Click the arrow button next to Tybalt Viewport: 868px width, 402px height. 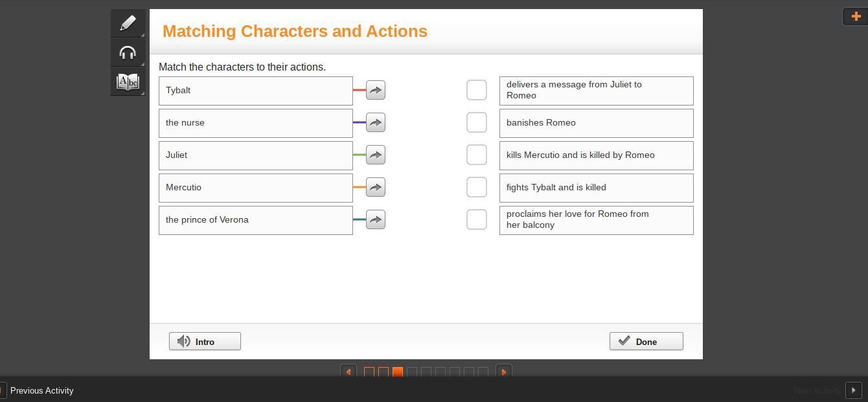click(x=376, y=90)
